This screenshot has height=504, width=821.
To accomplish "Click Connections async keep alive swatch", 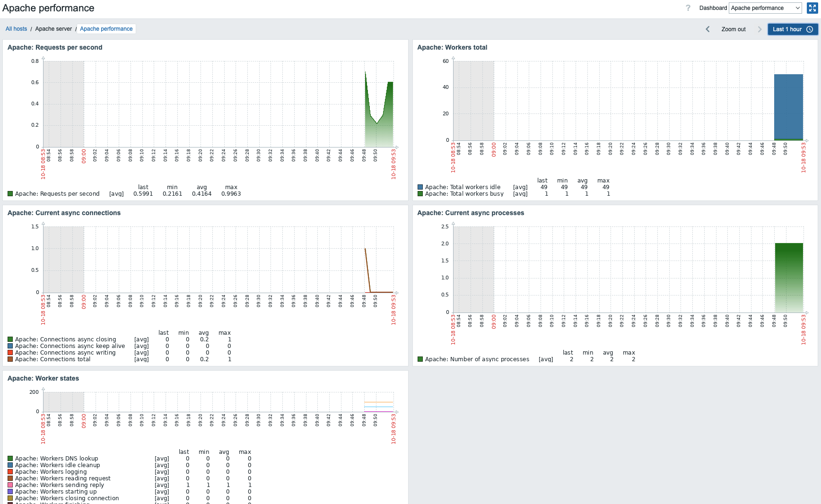I will [x=10, y=346].
